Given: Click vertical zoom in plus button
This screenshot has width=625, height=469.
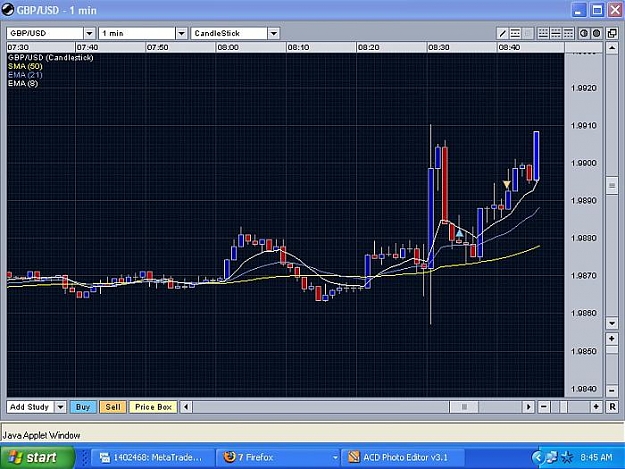Looking at the screenshot, I should tap(612, 339).
